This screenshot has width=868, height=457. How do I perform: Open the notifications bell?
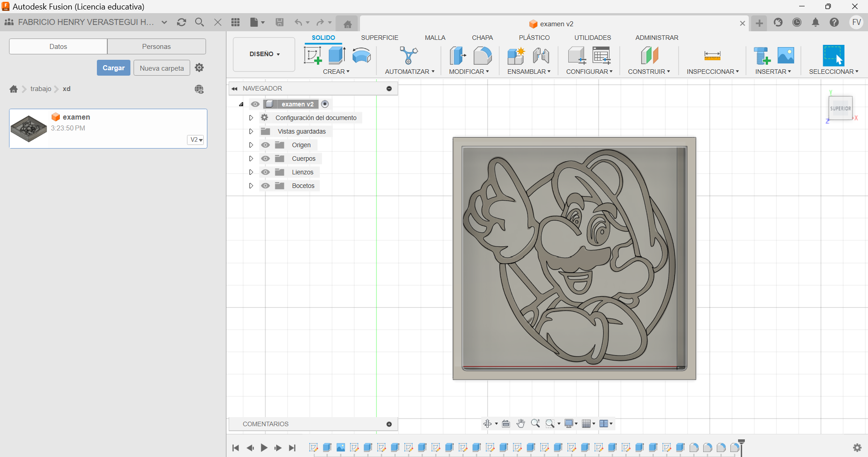tap(815, 22)
